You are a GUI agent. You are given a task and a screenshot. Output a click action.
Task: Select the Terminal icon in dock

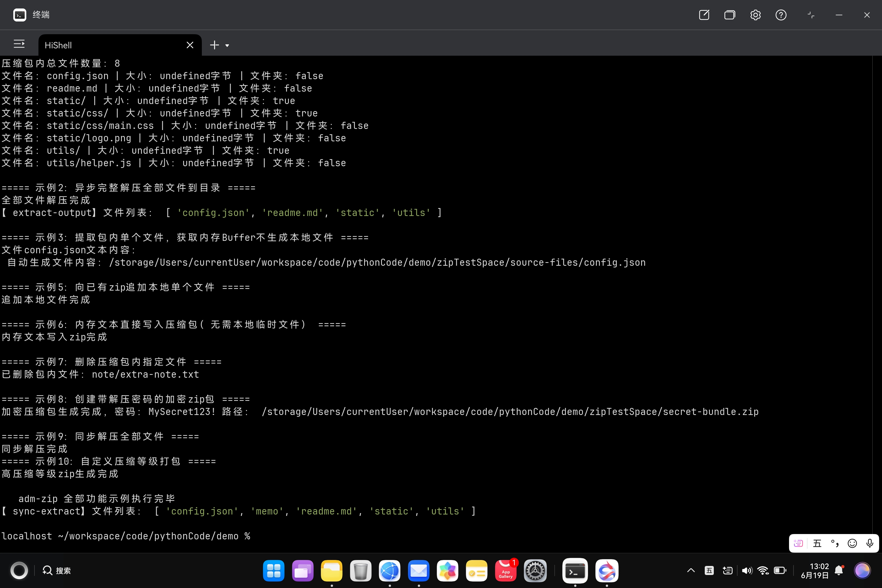[575, 571]
